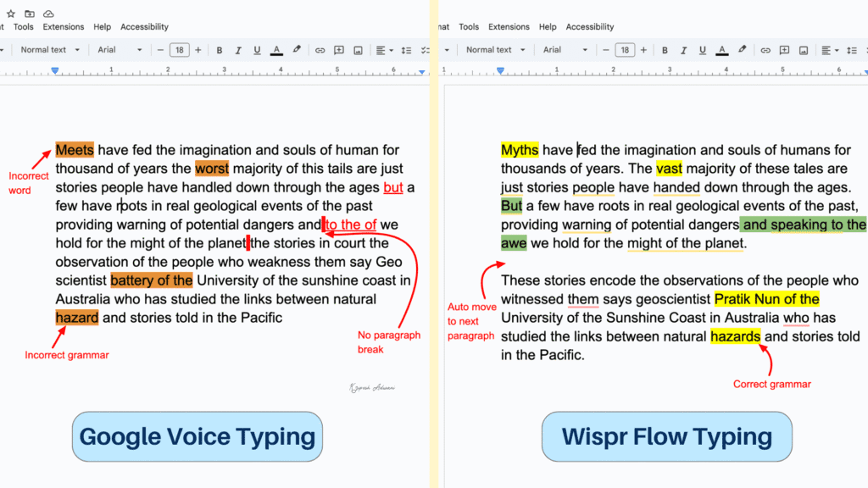Open Extensions menu in left window
The image size is (868, 488).
pyautogui.click(x=63, y=26)
